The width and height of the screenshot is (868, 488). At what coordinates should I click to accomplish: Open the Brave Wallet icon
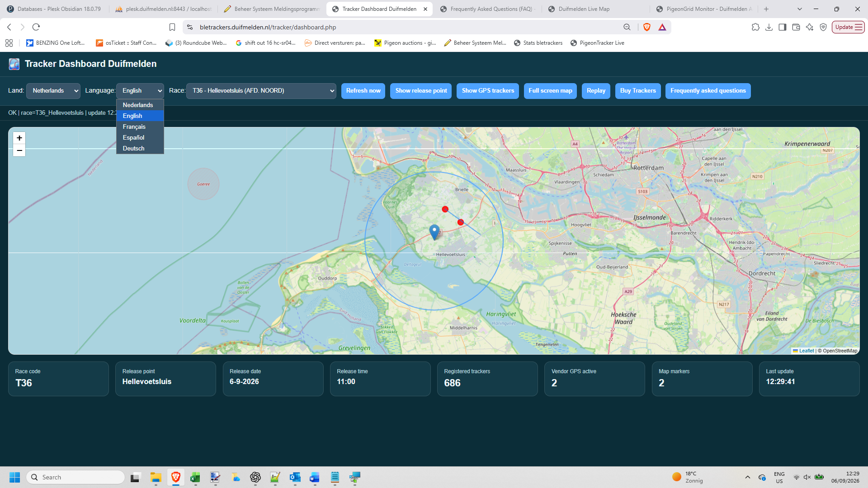click(796, 27)
